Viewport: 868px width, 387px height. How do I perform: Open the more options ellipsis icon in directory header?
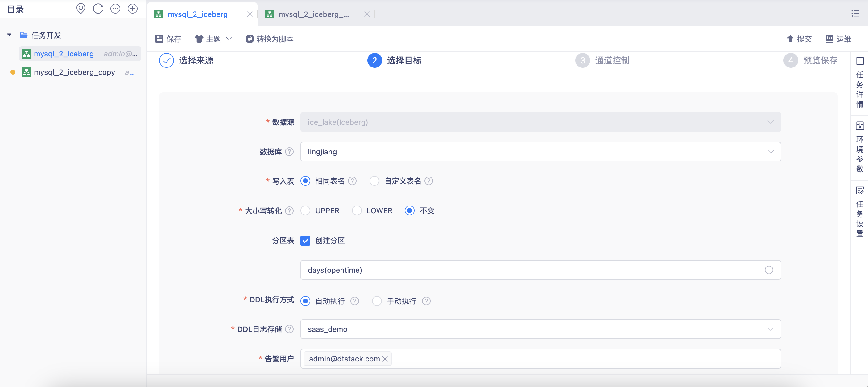coord(115,9)
